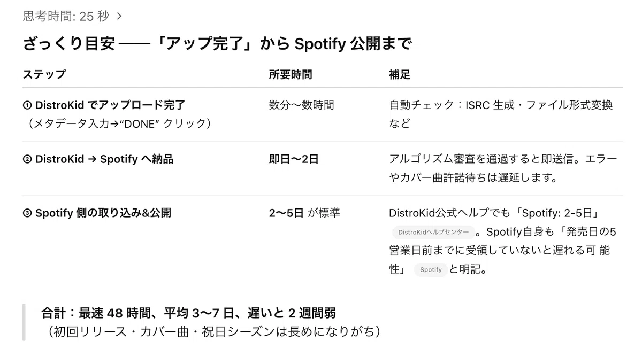Viewport: 642px width, 364px height.
Task: Click the 所要時間 column header
Action: coord(290,74)
